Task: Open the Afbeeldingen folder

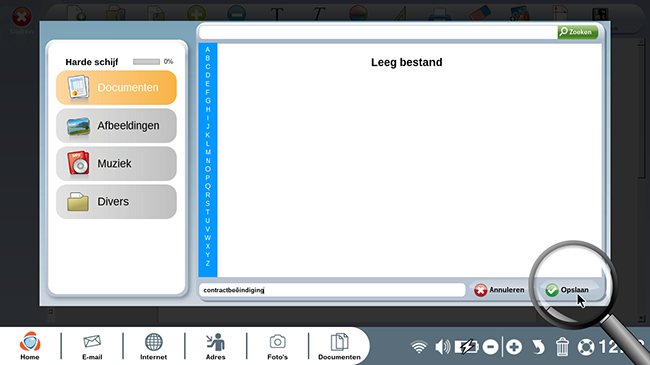Action: (x=116, y=126)
